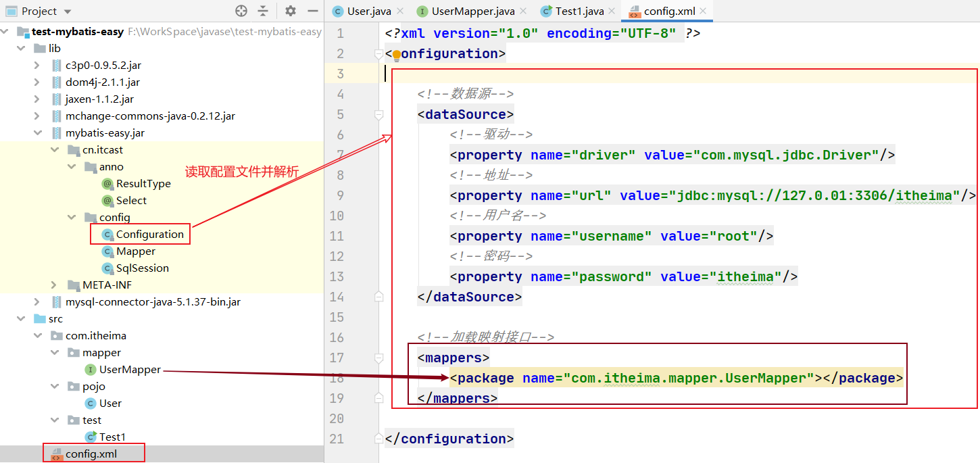Click the jaxen-1.1.2.jar archive icon

[x=56, y=99]
